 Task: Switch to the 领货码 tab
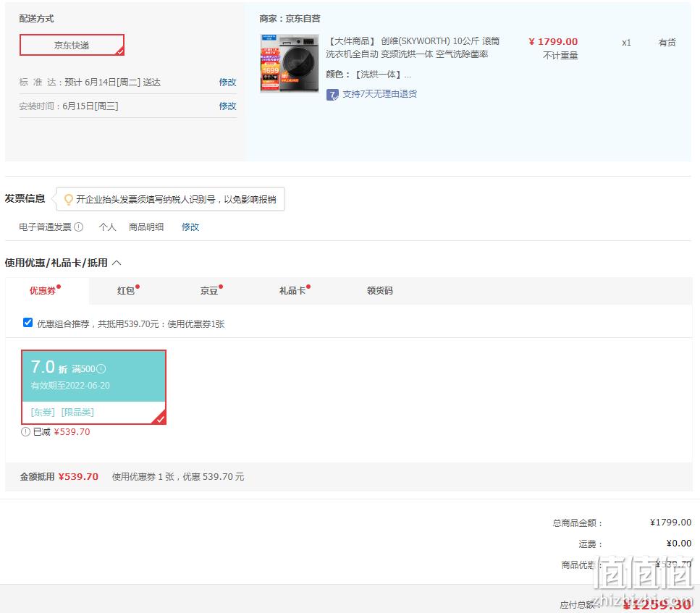pos(380,291)
